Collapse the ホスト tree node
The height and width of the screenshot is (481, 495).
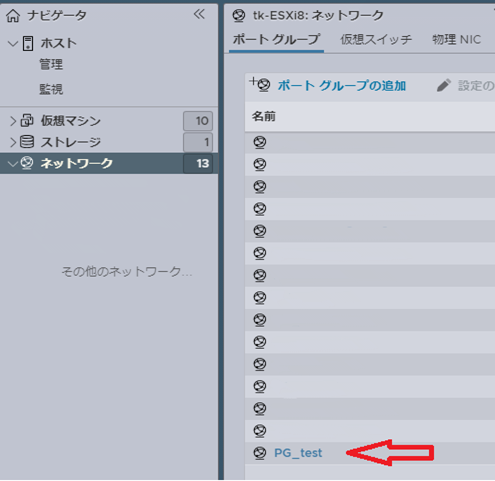click(x=13, y=43)
